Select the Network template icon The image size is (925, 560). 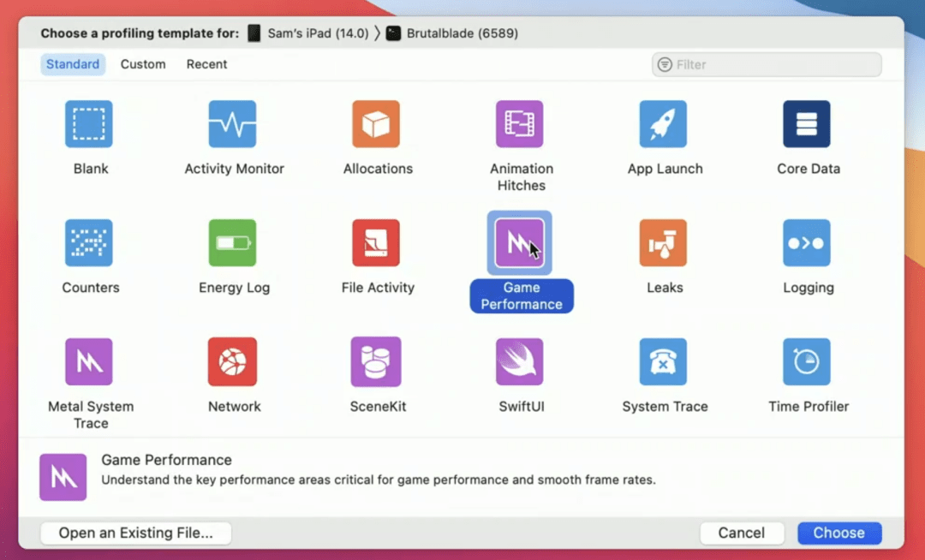[232, 361]
